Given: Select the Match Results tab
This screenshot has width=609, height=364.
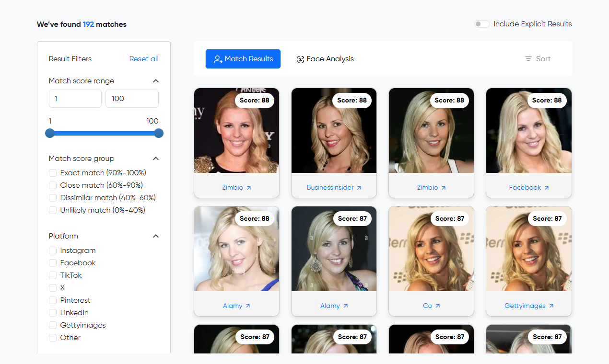Looking at the screenshot, I should (x=243, y=59).
